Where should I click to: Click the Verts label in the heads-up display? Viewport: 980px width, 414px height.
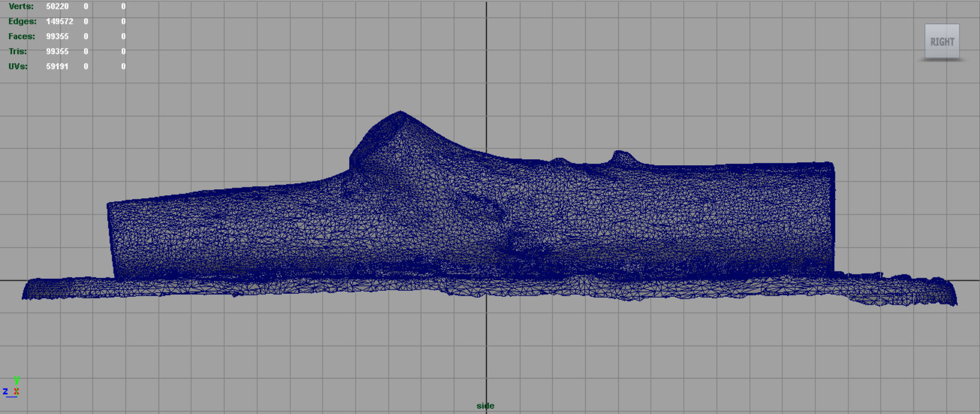[x=21, y=6]
